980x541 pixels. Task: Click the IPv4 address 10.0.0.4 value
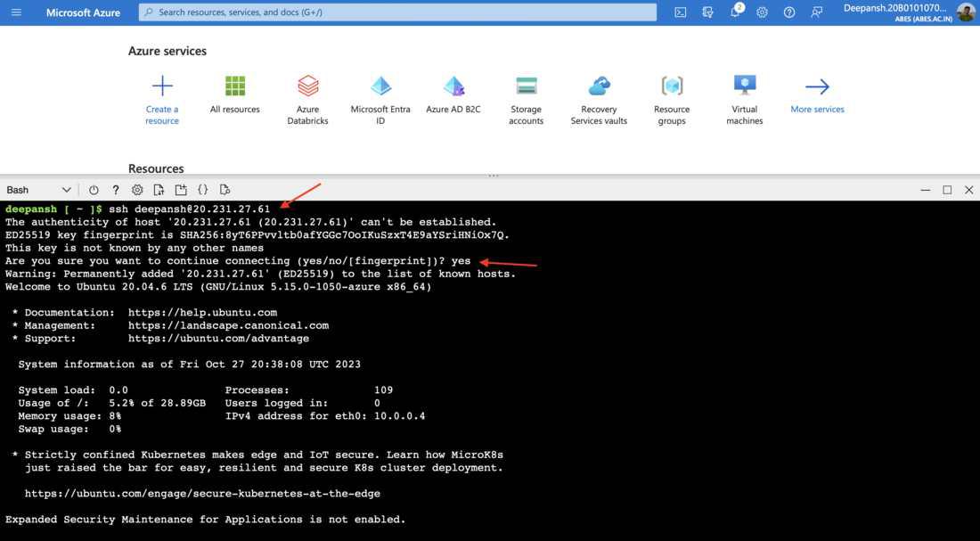(x=399, y=416)
